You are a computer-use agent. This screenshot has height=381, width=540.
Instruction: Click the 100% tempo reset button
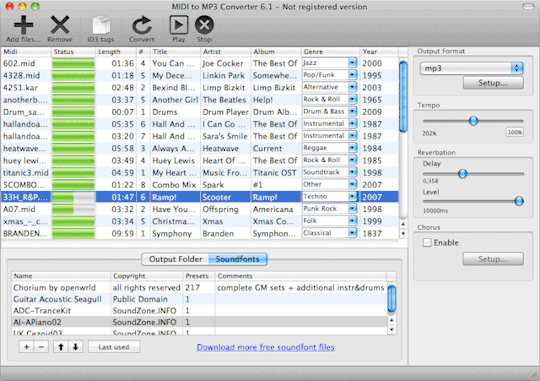coord(515,132)
